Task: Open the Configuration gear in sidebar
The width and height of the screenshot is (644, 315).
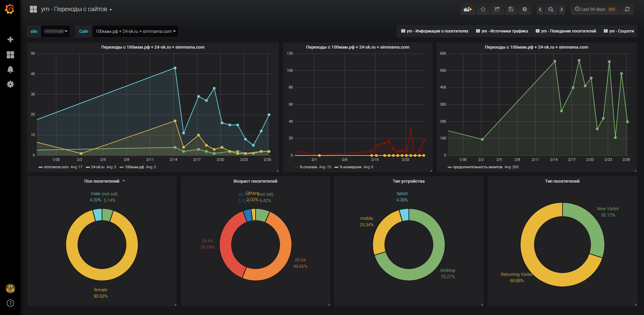Action: pos(10,84)
